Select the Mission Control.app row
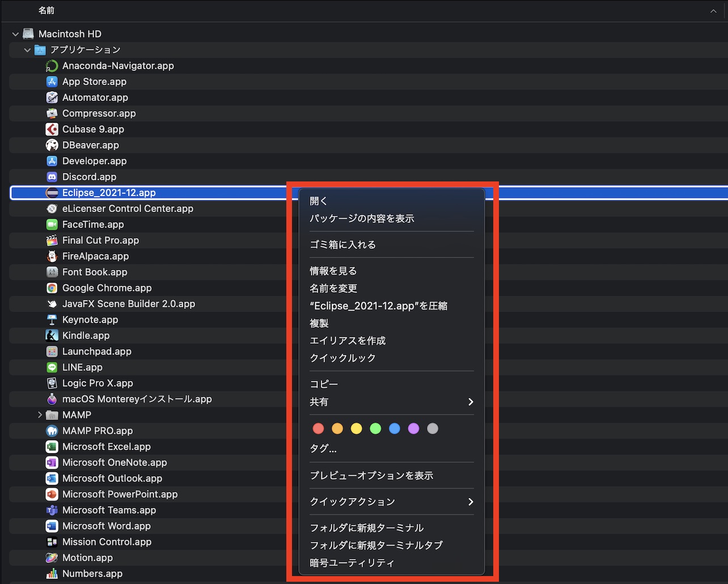Image resolution: width=728 pixels, height=584 pixels. (369, 542)
